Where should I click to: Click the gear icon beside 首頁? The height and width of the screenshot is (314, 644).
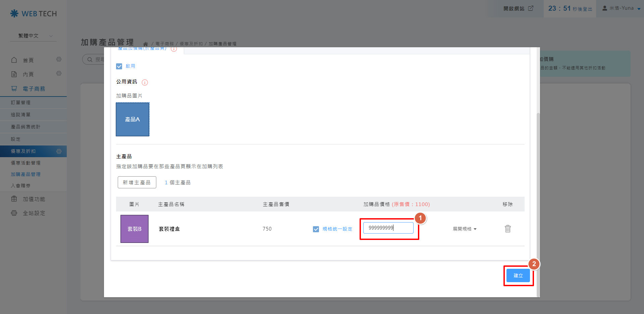tap(59, 59)
